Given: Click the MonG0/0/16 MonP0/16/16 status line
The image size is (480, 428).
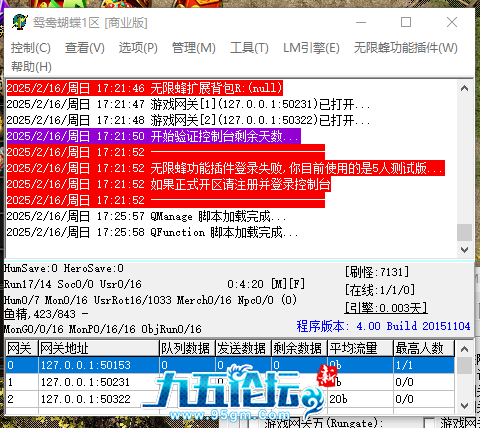Looking at the screenshot, I should click(103, 329).
